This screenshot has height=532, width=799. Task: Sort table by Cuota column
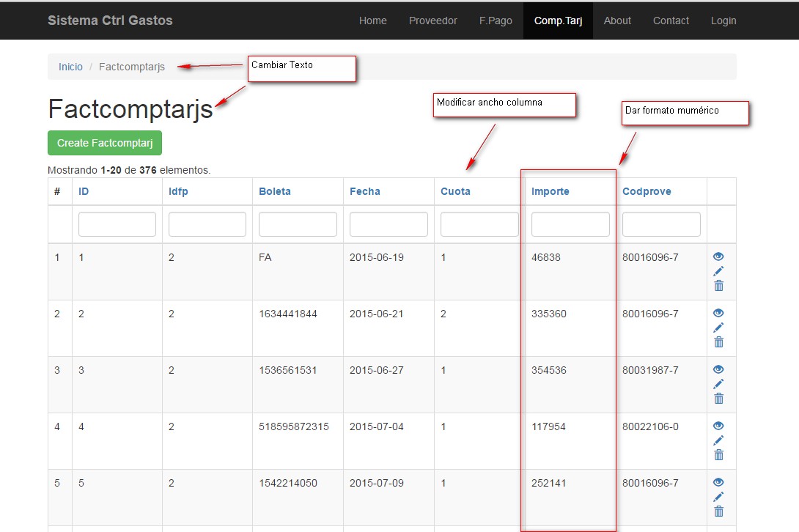pyautogui.click(x=455, y=191)
